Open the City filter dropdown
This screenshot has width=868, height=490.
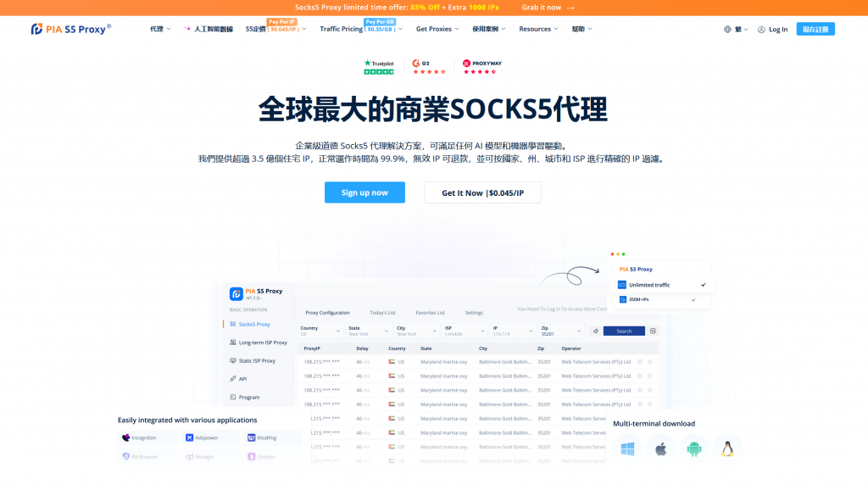coord(416,331)
